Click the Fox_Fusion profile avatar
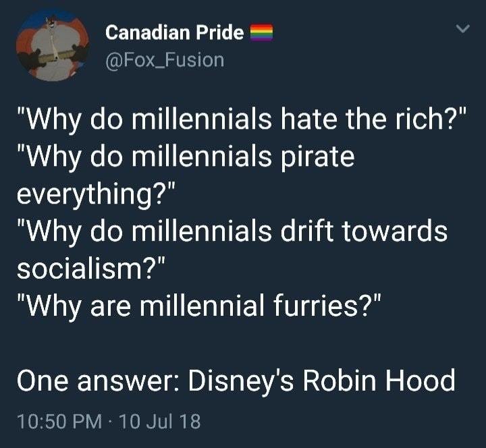Screen dimensions: 486x448 click(51, 47)
